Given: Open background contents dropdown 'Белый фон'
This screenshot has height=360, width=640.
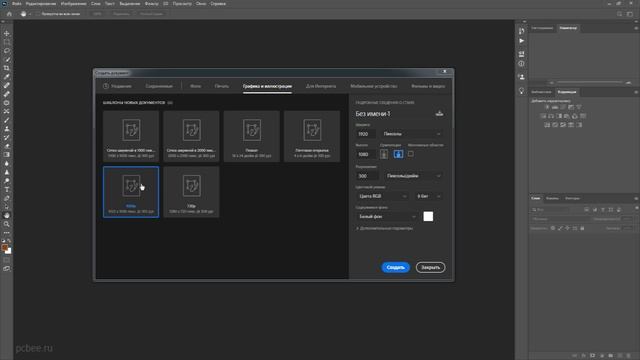Looking at the screenshot, I should [x=387, y=216].
